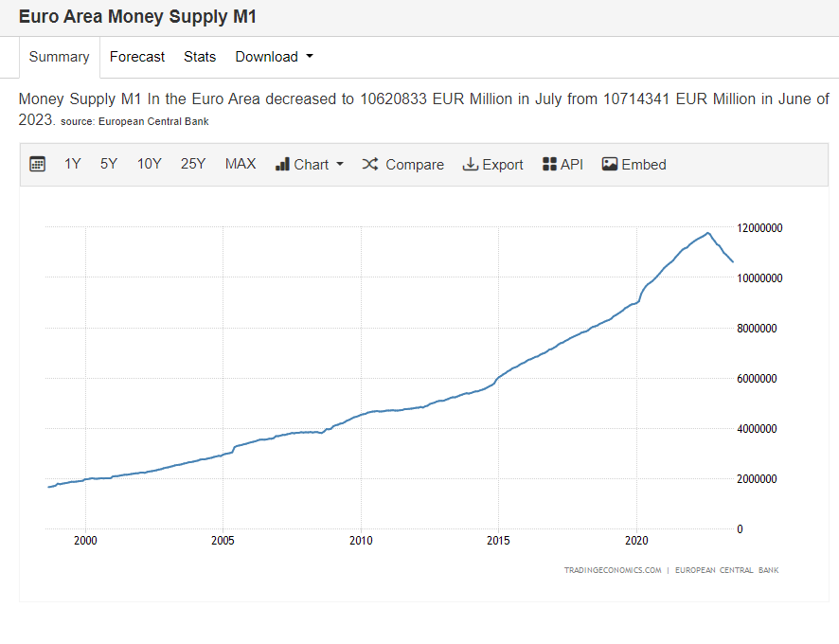This screenshot has width=839, height=644.
Task: Select the 1Y time range
Action: (x=73, y=165)
